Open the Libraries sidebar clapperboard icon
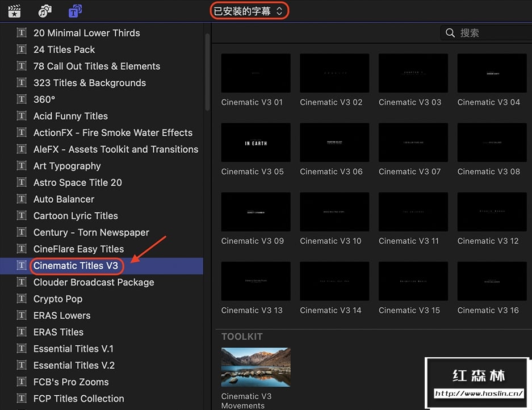The height and width of the screenshot is (410, 532). click(x=15, y=11)
